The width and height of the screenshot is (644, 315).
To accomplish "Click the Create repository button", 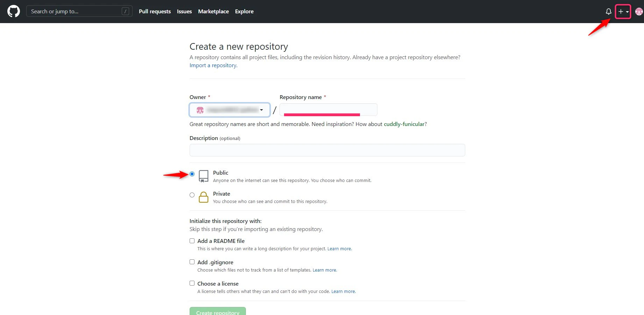I will [218, 311].
